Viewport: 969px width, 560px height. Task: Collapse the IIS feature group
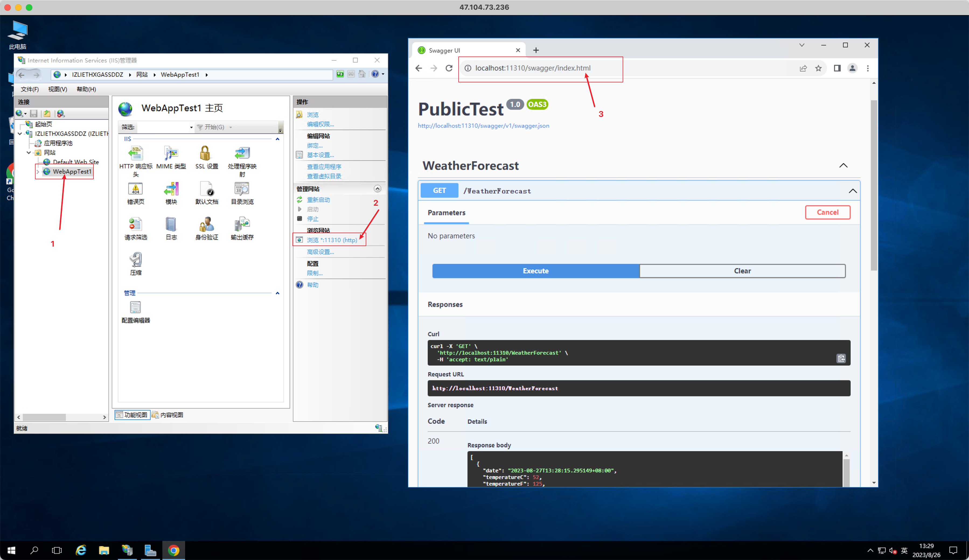click(x=277, y=139)
